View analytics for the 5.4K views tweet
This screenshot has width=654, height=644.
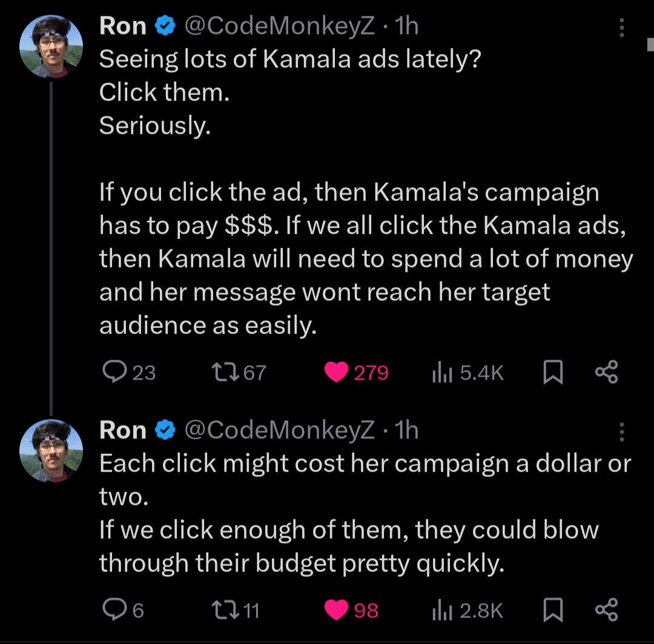coord(467,372)
